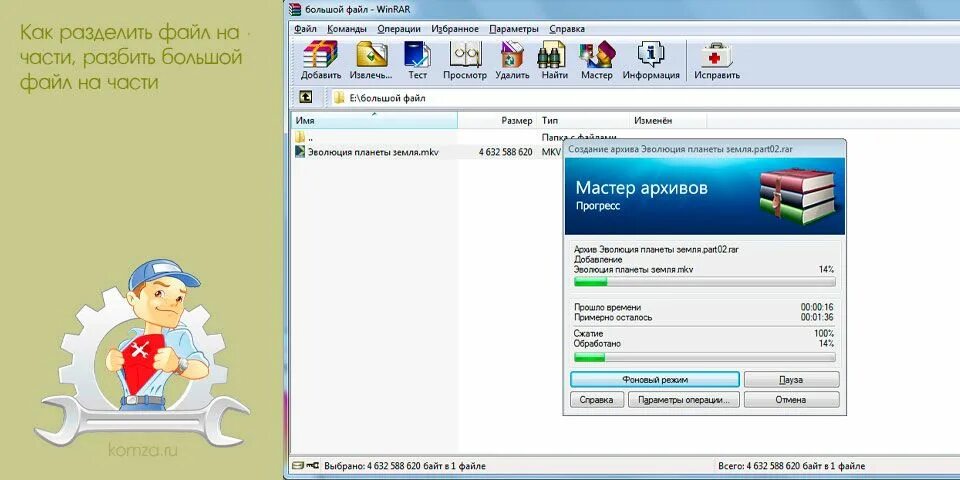Run the Тест archive test tool
The image size is (960, 480).
418,60
